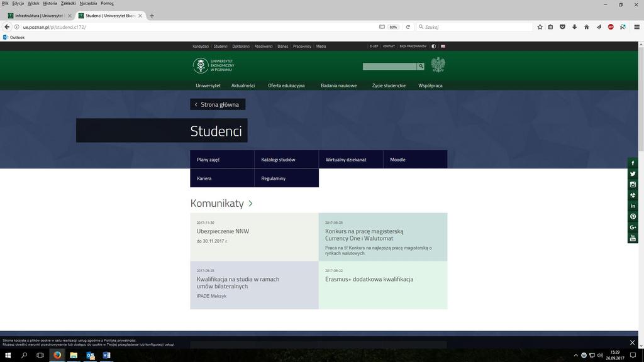The width and height of the screenshot is (644, 362).
Task: Click the Pocket icon in toolbar
Action: click(562, 26)
